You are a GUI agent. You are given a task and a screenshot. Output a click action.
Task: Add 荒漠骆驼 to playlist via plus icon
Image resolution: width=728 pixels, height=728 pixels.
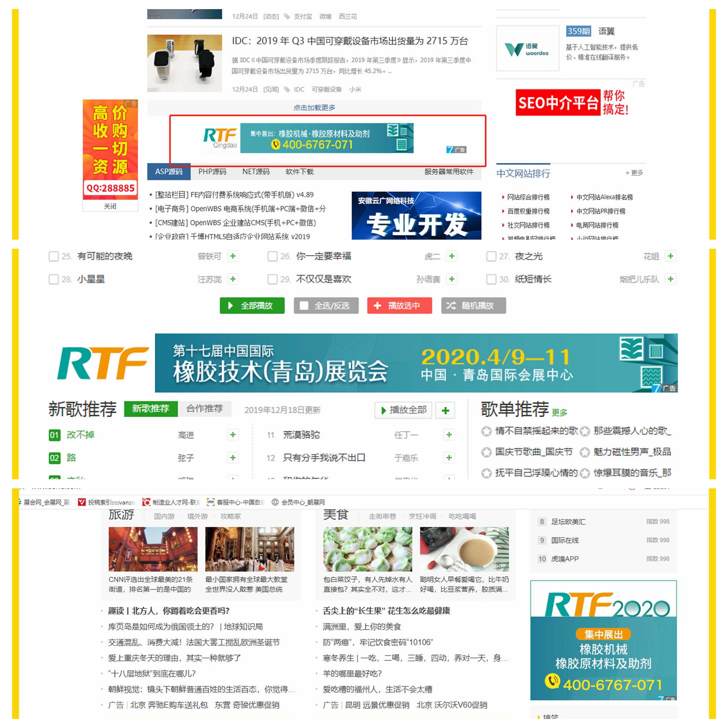click(449, 435)
